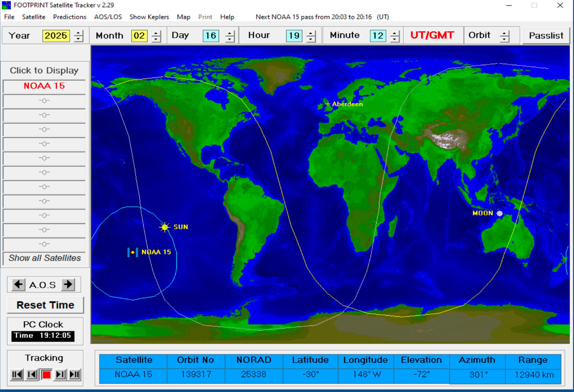Screen dimensions: 574x392
Task: Decrease the Hour value with down arrow
Action: tap(311, 39)
